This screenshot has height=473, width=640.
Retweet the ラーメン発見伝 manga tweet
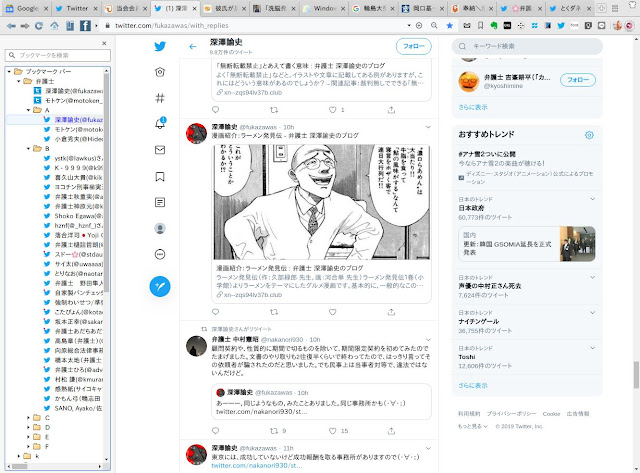pyautogui.click(x=274, y=312)
